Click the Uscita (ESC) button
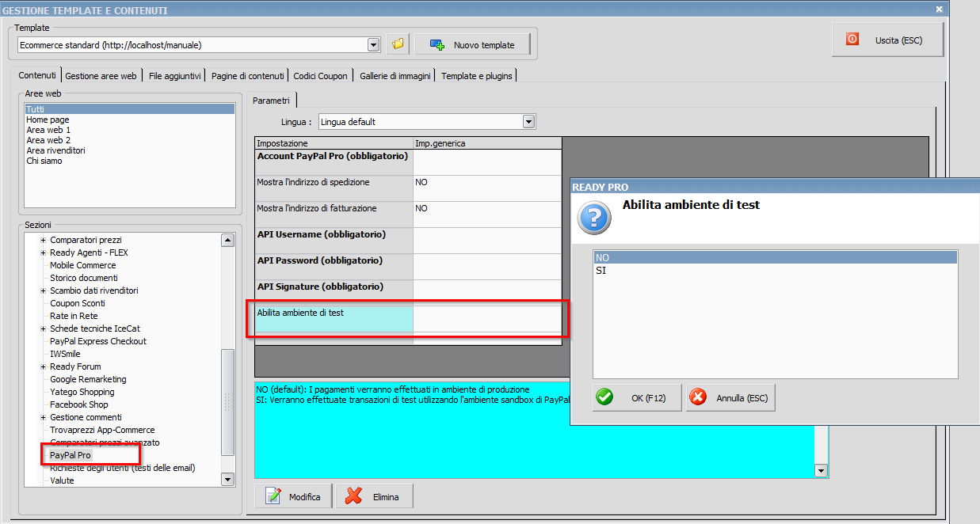Viewport: 980px width, 524px height. (887, 40)
